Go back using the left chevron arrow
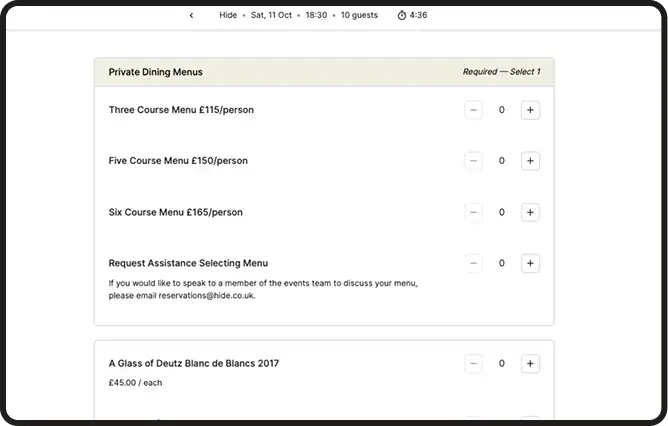The width and height of the screenshot is (668, 426). pyautogui.click(x=191, y=15)
